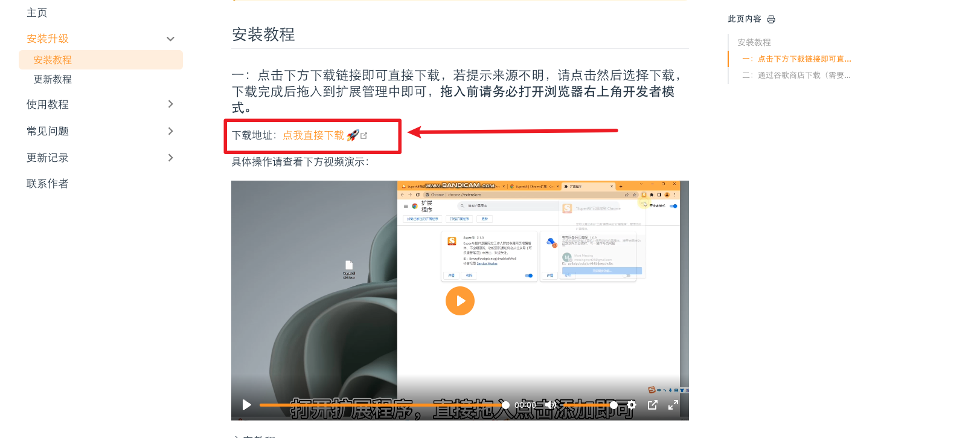Open 联系作者 page from sidebar
Viewport: 980px width, 438px height.
coord(48,184)
